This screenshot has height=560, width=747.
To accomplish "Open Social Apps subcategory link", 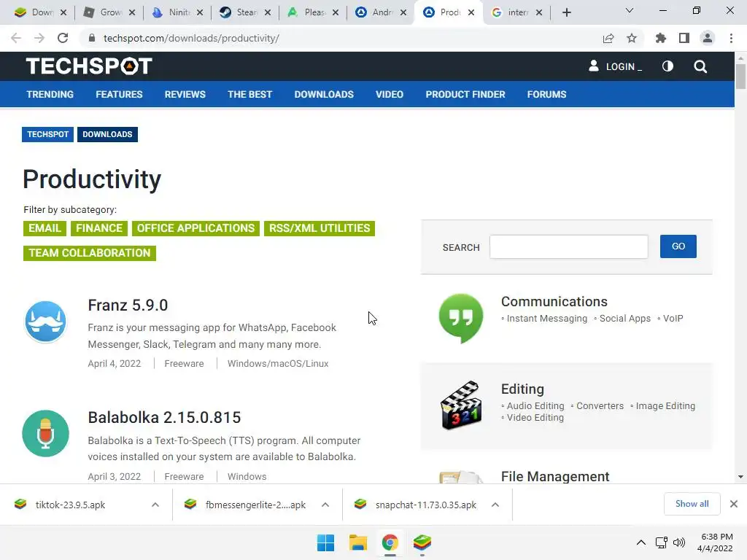I will [x=624, y=319].
